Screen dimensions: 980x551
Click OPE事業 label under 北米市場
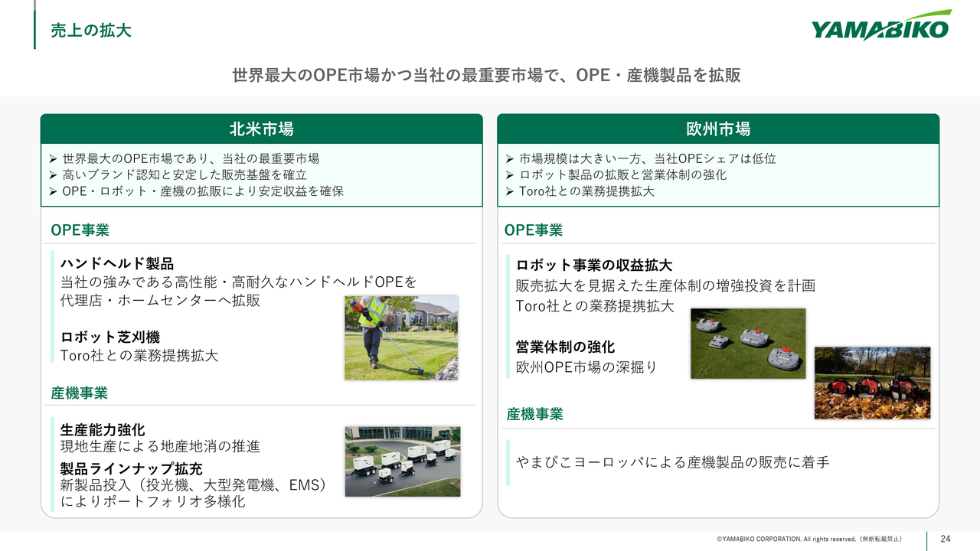click(x=80, y=230)
